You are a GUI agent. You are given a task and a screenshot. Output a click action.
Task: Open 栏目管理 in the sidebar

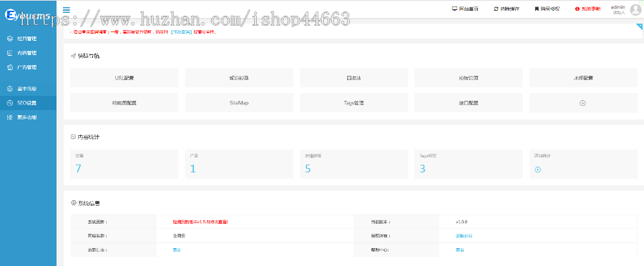coord(26,39)
